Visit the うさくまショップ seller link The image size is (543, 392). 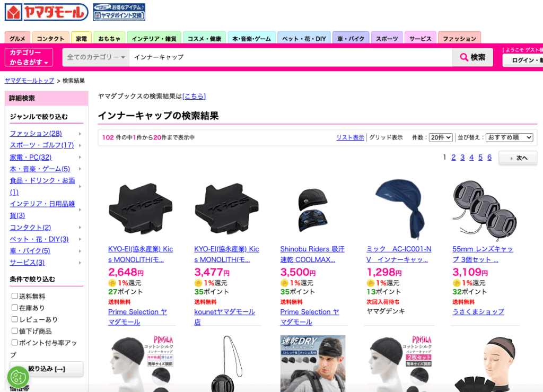tap(478, 312)
